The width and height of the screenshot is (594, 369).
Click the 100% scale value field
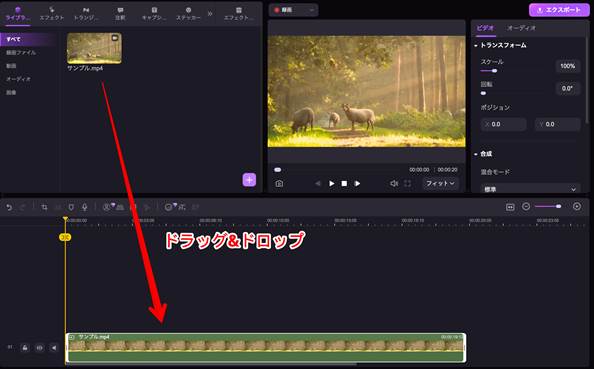[x=567, y=66]
